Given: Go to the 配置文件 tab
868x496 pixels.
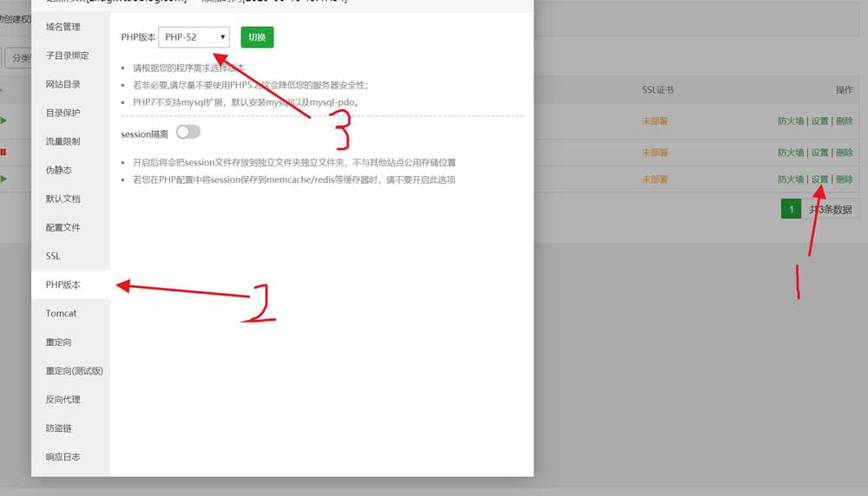Looking at the screenshot, I should (63, 227).
